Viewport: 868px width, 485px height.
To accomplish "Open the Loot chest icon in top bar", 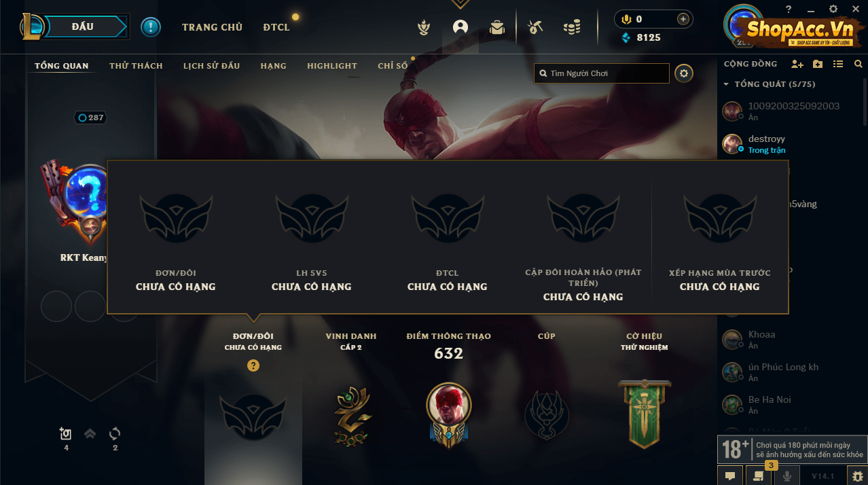I will [x=535, y=28].
